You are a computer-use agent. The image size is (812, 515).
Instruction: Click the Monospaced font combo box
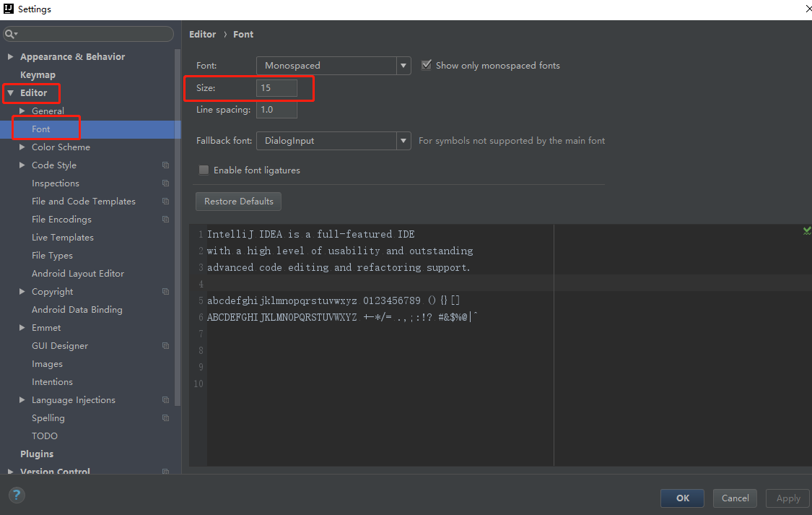tap(333, 66)
